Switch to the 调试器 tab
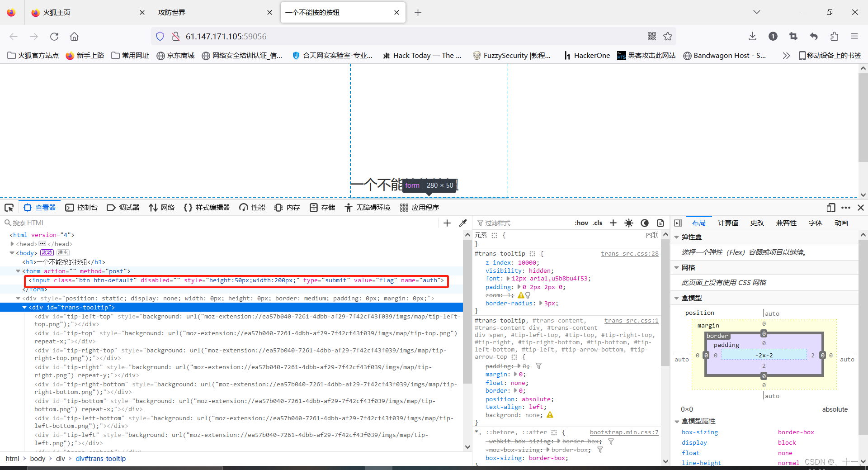The image size is (868, 470). [123, 208]
